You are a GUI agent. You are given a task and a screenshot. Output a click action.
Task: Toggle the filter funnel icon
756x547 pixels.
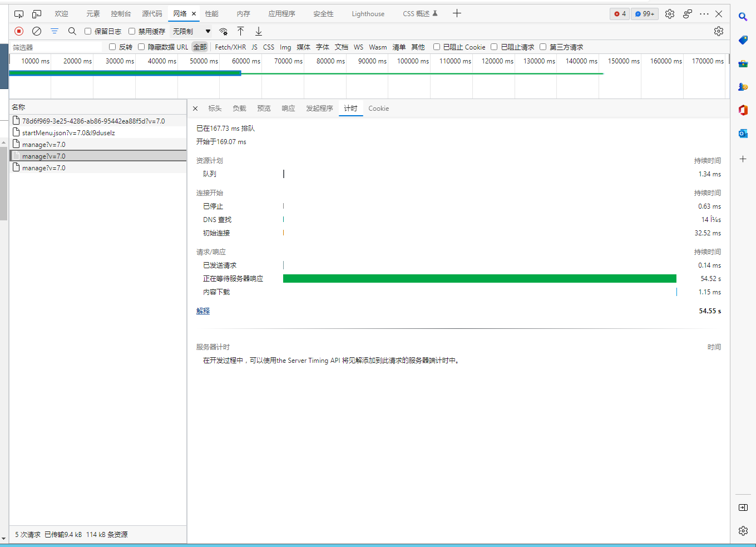(55, 31)
